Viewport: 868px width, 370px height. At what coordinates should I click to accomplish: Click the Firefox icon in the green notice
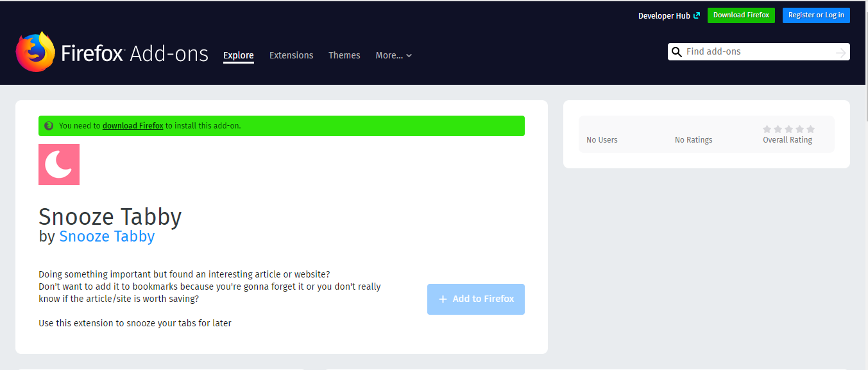pyautogui.click(x=49, y=126)
